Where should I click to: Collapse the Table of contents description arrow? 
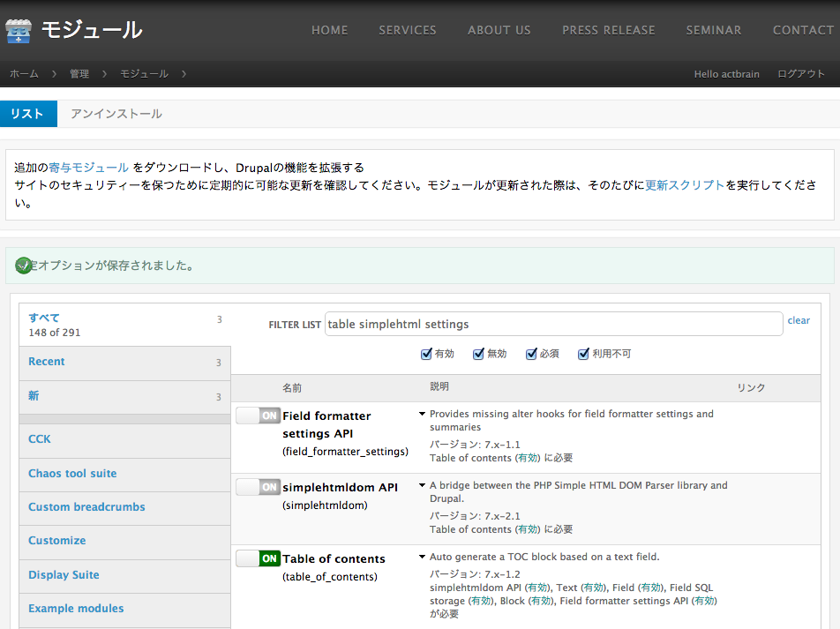tap(422, 558)
